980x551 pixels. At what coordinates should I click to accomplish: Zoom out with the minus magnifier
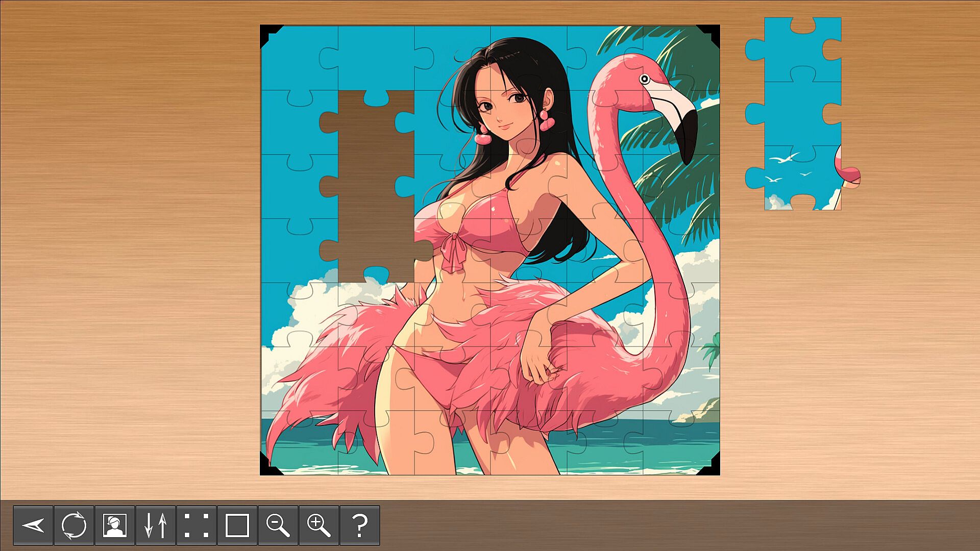click(x=278, y=525)
